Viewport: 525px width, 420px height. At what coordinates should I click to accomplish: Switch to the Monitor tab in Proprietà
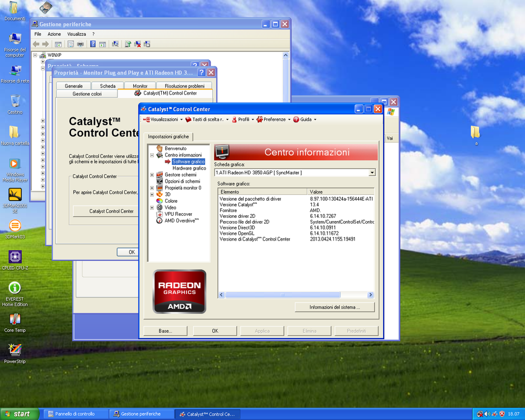point(140,86)
